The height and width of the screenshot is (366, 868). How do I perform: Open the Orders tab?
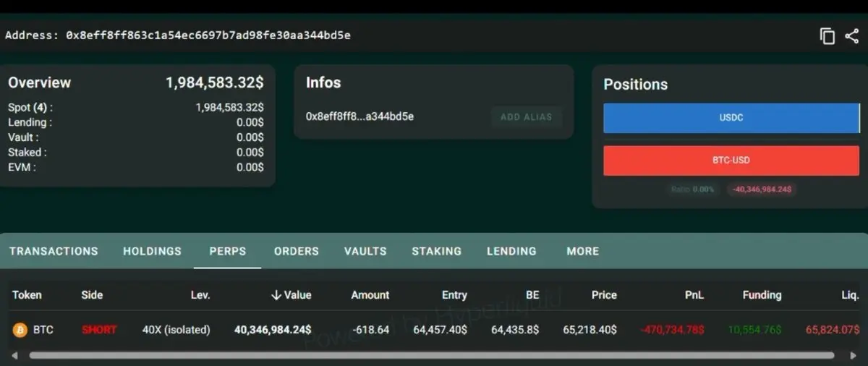297,251
